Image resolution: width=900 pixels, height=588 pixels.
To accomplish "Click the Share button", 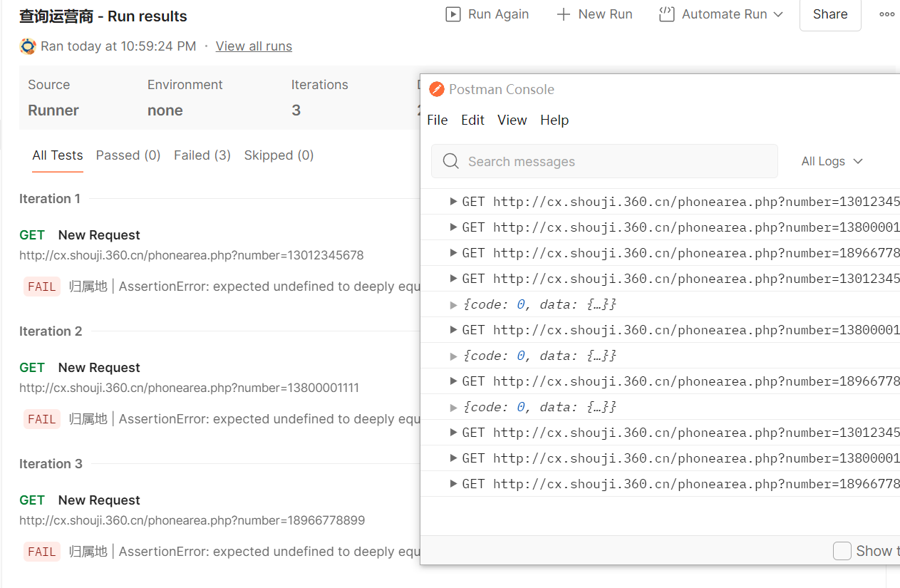I will tap(829, 14).
